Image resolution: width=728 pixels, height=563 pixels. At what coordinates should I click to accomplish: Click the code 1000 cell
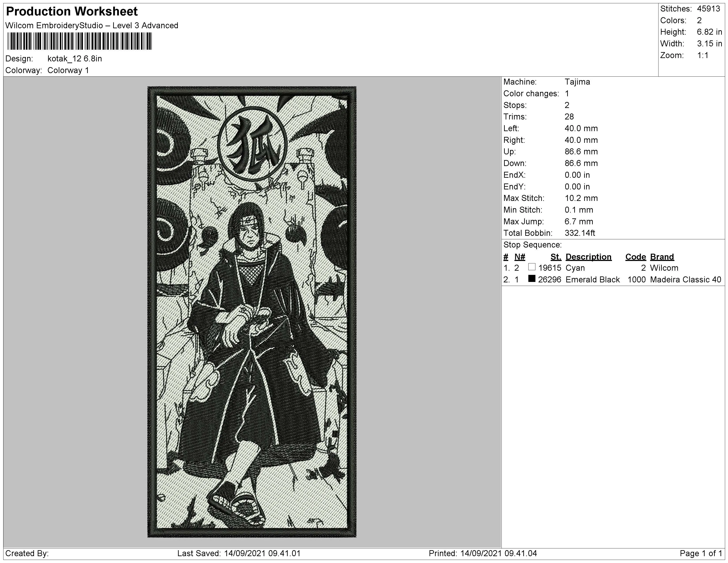[x=637, y=280]
